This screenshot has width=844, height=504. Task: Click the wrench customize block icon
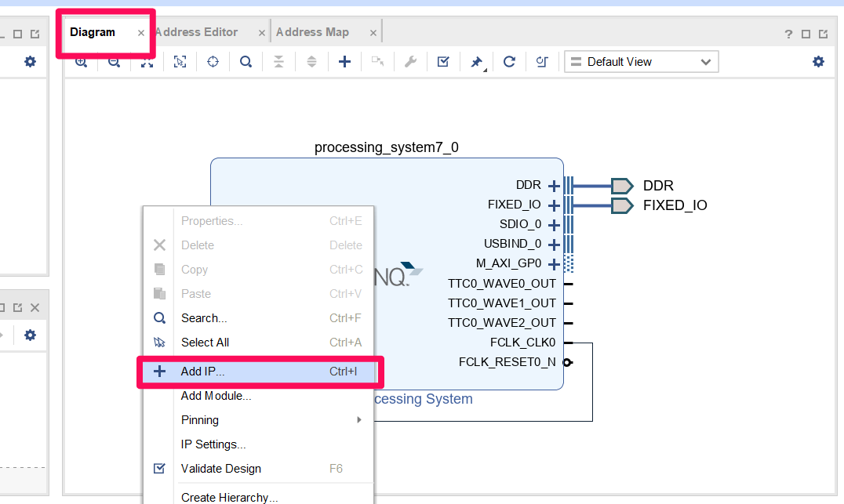click(411, 62)
